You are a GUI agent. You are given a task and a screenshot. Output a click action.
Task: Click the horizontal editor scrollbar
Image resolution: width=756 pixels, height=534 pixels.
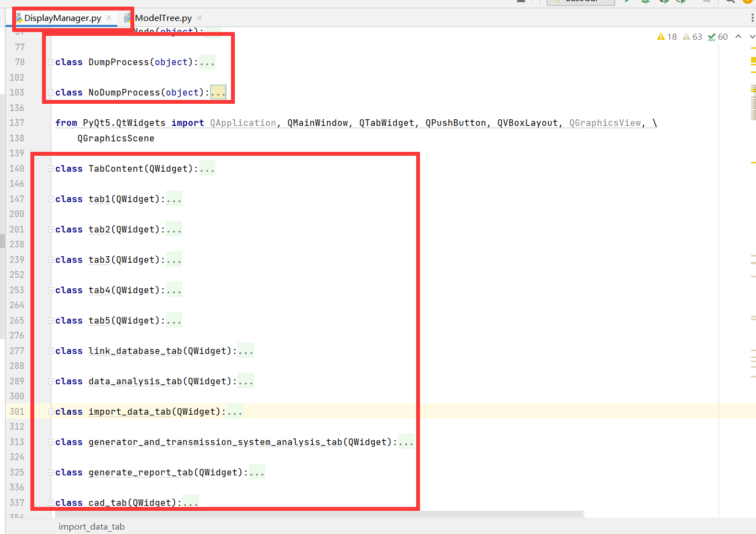pos(319,514)
